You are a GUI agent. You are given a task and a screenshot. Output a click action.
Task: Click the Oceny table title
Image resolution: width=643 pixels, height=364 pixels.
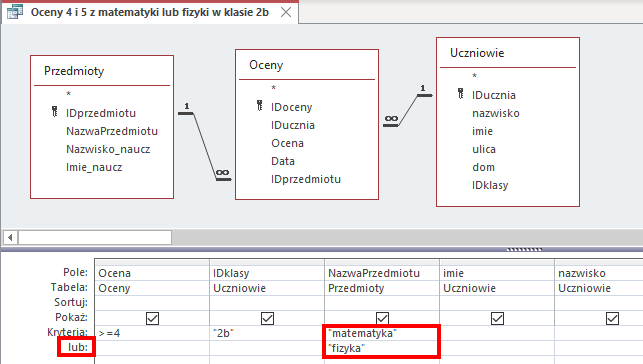266,65
